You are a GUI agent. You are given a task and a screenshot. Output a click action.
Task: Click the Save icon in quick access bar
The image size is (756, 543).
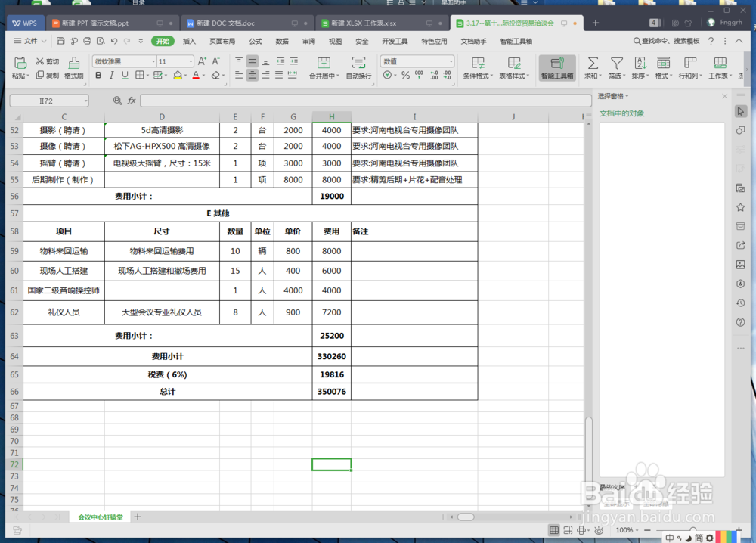click(x=60, y=41)
